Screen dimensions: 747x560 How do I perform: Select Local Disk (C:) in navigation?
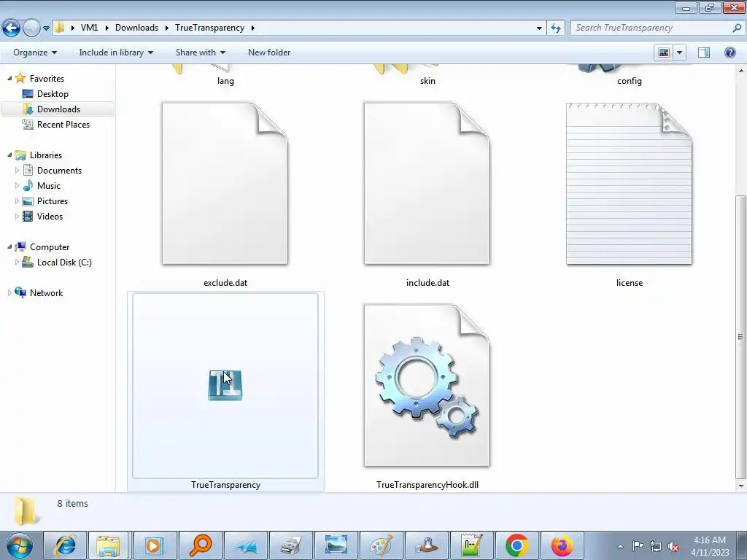coord(64,262)
